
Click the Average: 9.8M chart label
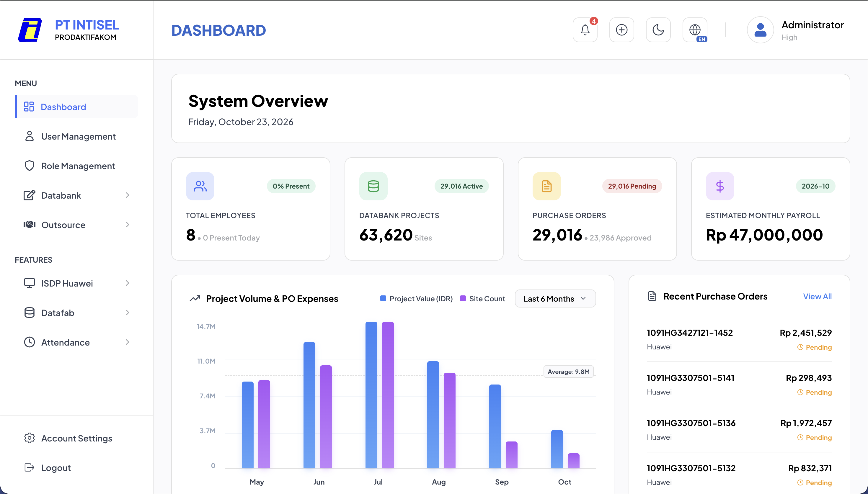[568, 372]
